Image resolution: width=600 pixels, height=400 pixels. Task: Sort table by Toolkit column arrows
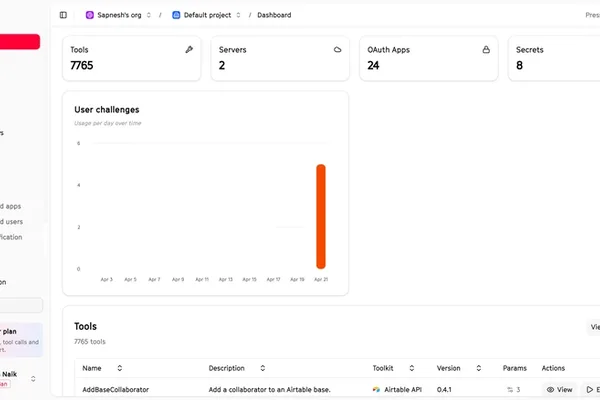point(412,368)
